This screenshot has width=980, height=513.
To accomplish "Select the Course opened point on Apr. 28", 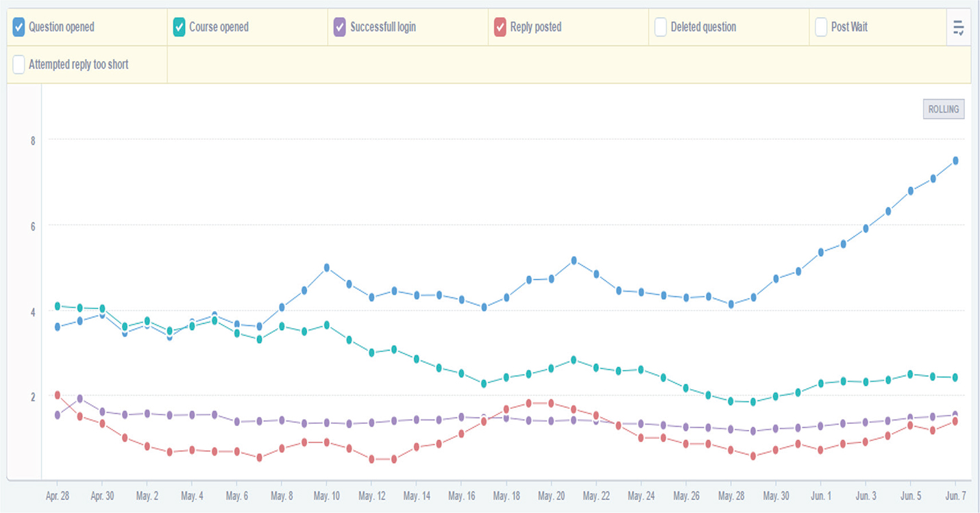I will point(58,306).
